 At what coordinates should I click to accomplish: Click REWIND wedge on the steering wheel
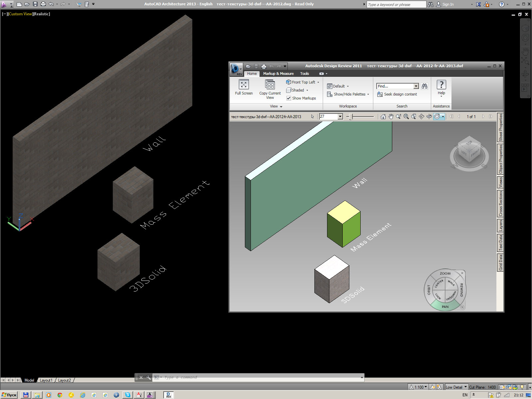(461, 290)
